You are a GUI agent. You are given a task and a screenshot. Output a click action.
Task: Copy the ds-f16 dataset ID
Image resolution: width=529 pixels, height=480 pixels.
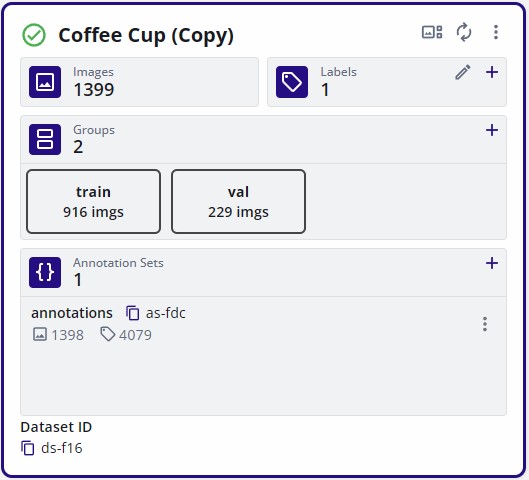pyautogui.click(x=28, y=448)
